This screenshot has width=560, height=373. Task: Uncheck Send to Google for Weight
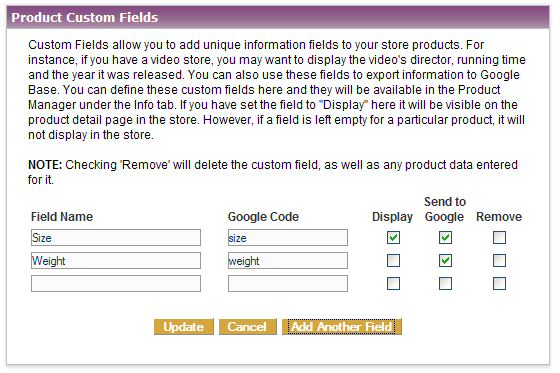coord(445,260)
